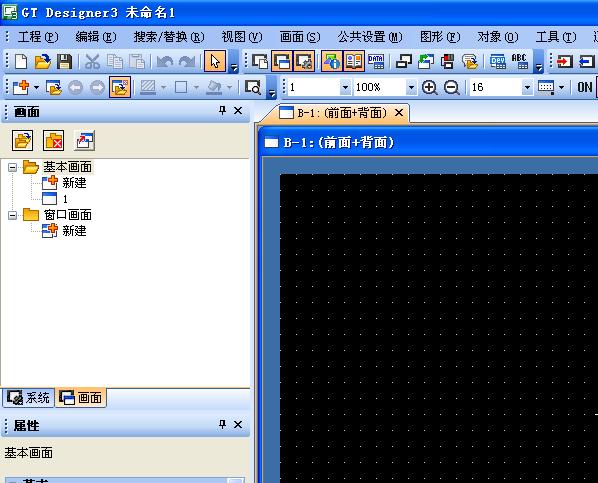Image resolution: width=598 pixels, height=483 pixels.
Task: Collapse the 基本画面 tree folder
Action: pyautogui.click(x=12, y=167)
